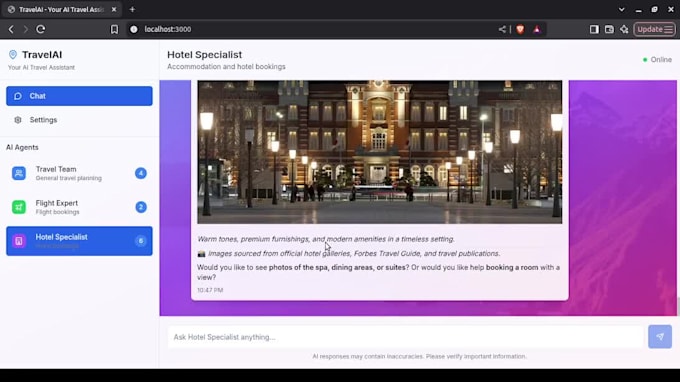Viewport: 680px width, 382px height.
Task: Click the Update menu button
Action: coord(654,29)
